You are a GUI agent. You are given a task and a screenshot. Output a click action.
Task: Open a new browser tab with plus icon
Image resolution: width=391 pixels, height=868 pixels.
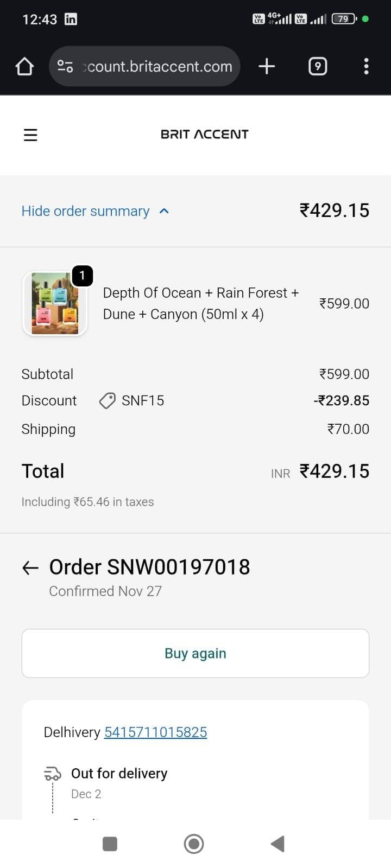point(267,66)
